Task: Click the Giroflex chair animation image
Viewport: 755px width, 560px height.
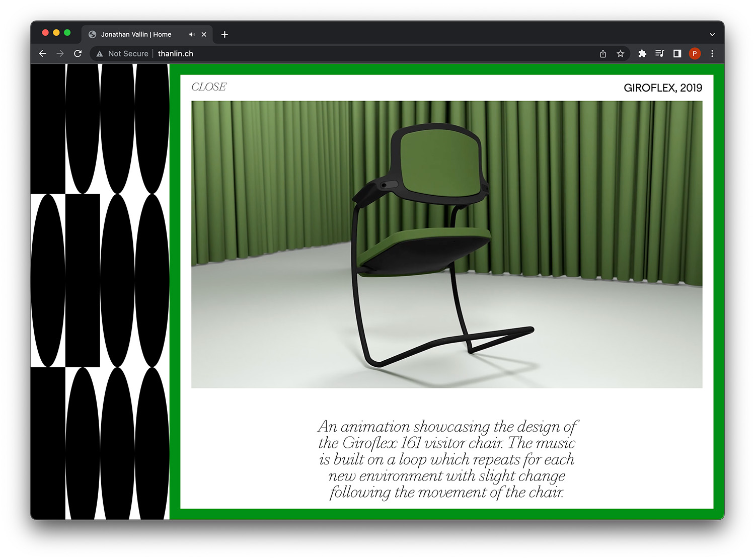Action: tap(446, 244)
